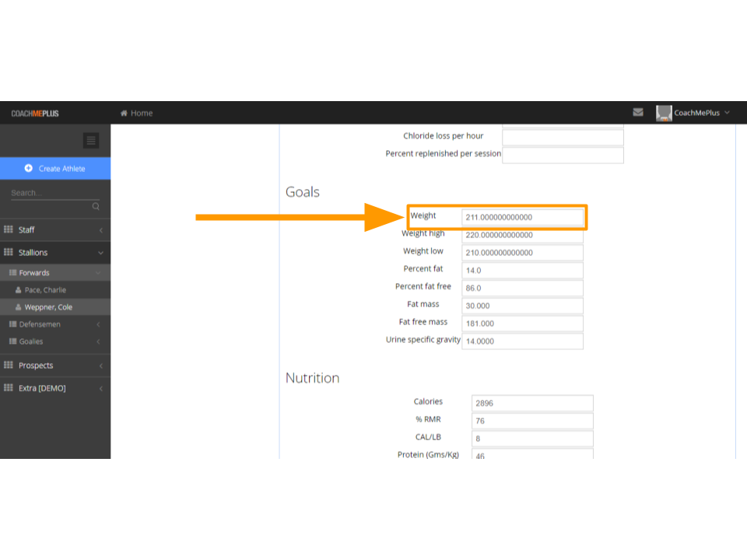
Task: Click the Protein (Gms/Kg) field
Action: coord(532,453)
